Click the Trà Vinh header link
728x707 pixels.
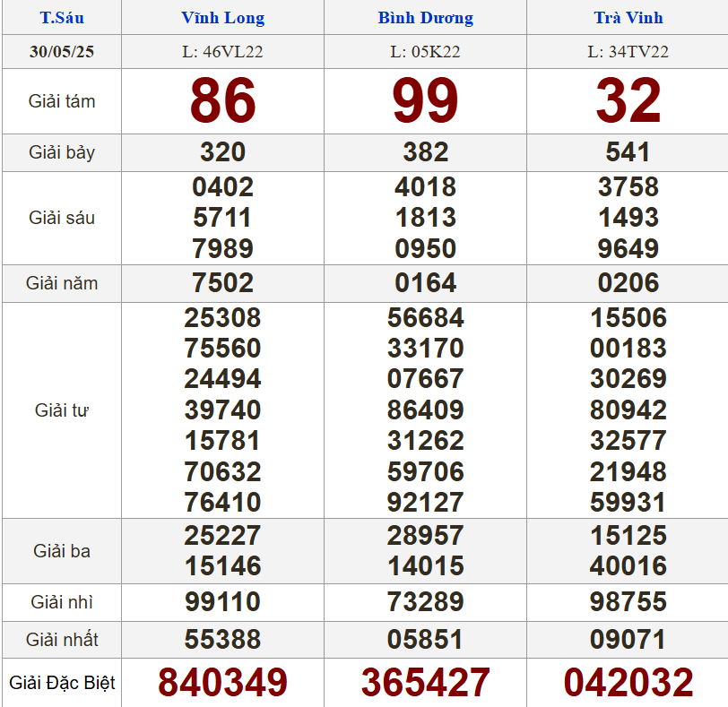pyautogui.click(x=628, y=18)
